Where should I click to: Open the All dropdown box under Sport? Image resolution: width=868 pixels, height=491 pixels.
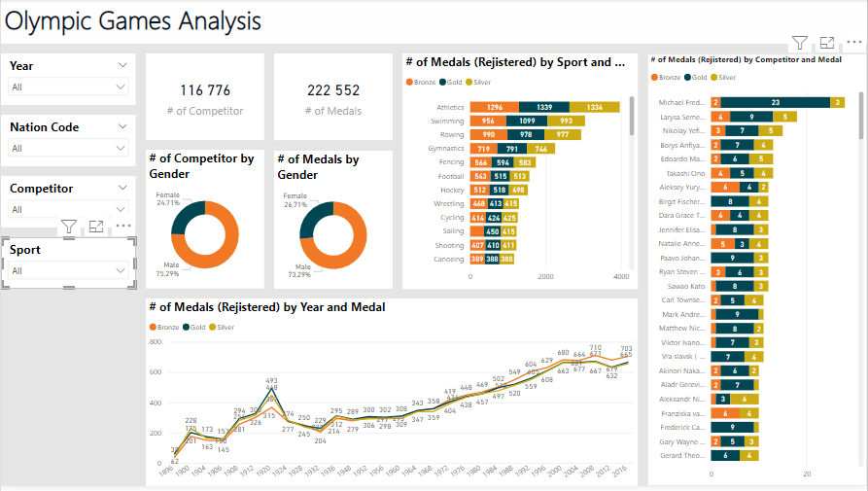pos(68,271)
